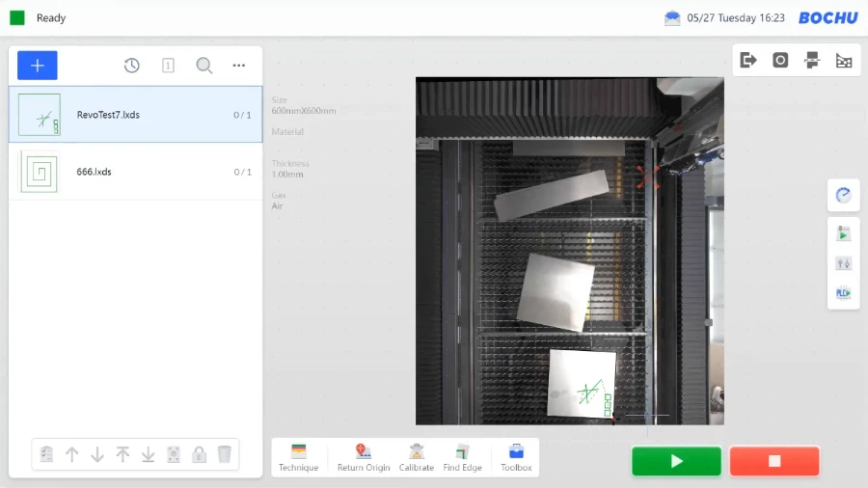Click the Calibrate button
Viewport: 868px width, 488px height.
[417, 457]
